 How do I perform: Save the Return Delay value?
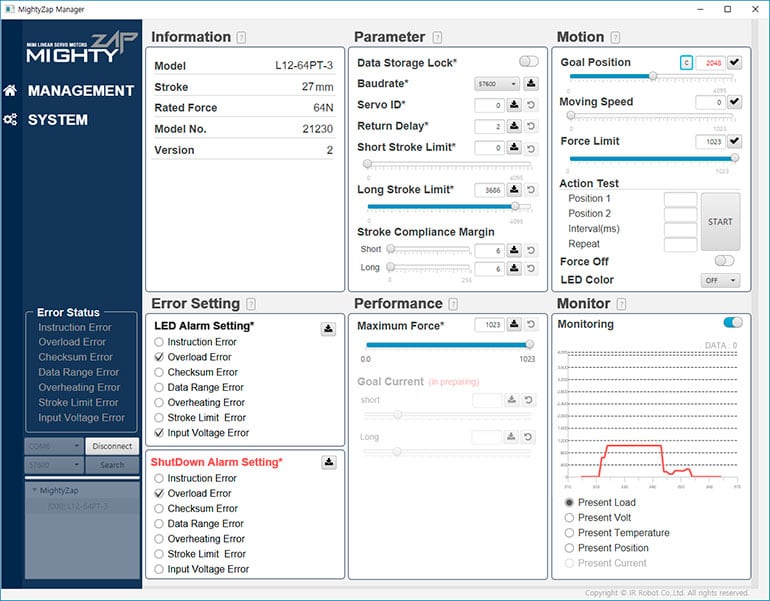pyautogui.click(x=514, y=126)
